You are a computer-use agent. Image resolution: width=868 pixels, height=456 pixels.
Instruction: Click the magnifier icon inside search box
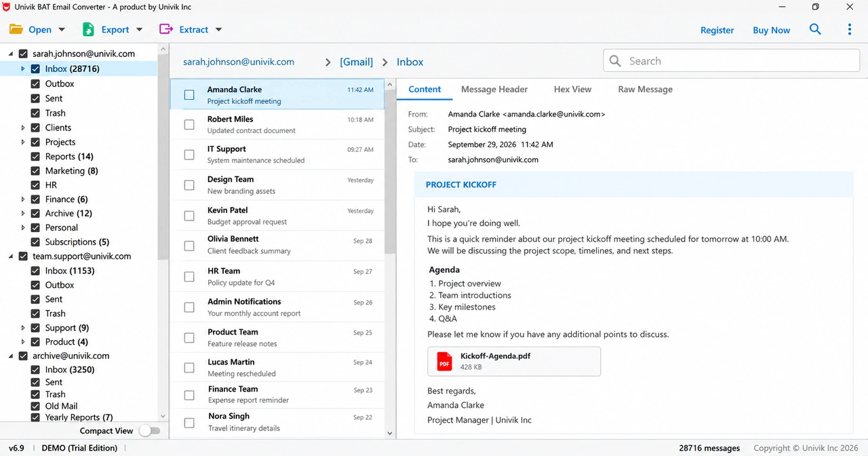615,61
